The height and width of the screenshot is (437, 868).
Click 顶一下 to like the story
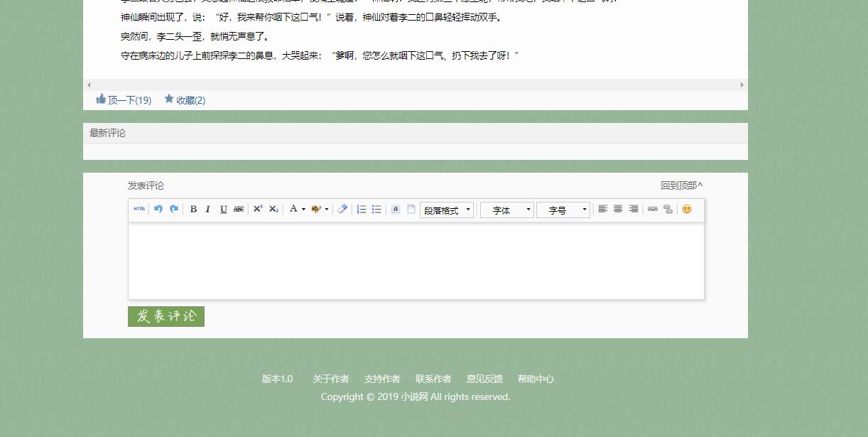tap(124, 100)
